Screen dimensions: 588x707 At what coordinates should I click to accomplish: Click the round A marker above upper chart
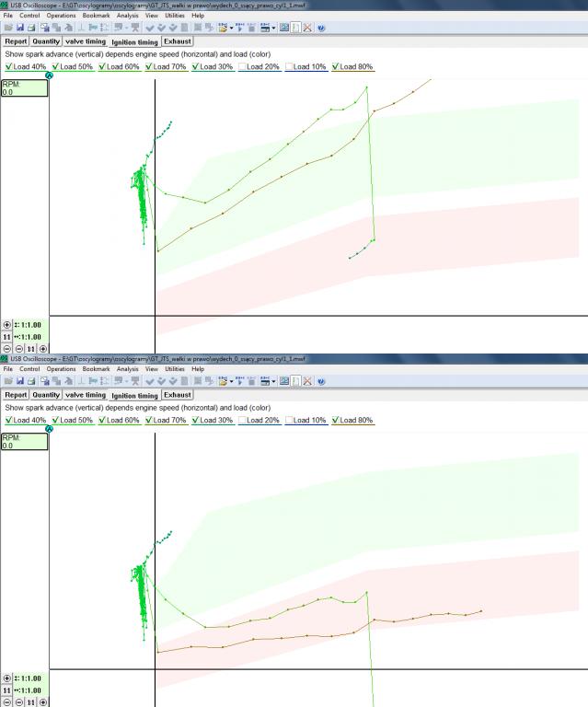pyautogui.click(x=49, y=75)
